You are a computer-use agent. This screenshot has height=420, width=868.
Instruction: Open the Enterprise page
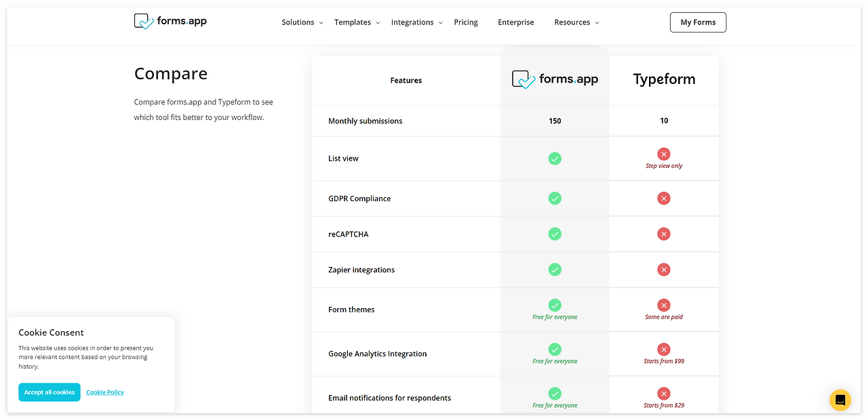516,22
